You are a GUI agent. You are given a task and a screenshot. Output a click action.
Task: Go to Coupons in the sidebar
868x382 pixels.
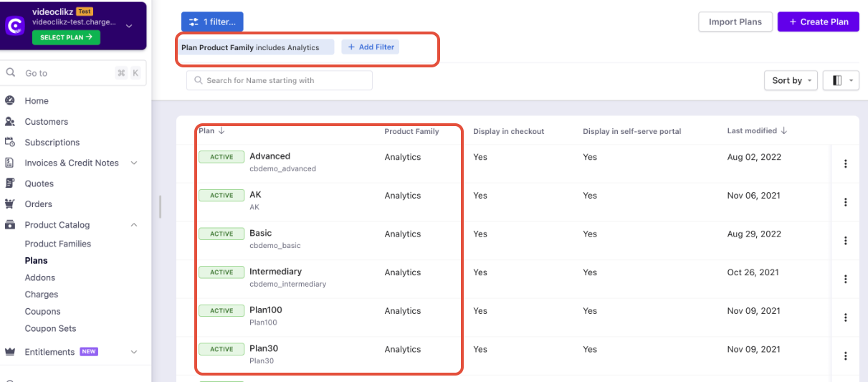coord(42,312)
